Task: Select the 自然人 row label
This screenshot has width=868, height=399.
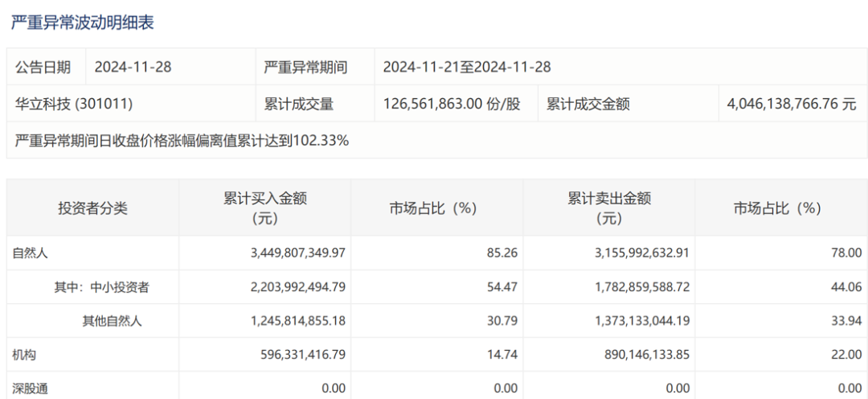Action: point(29,253)
